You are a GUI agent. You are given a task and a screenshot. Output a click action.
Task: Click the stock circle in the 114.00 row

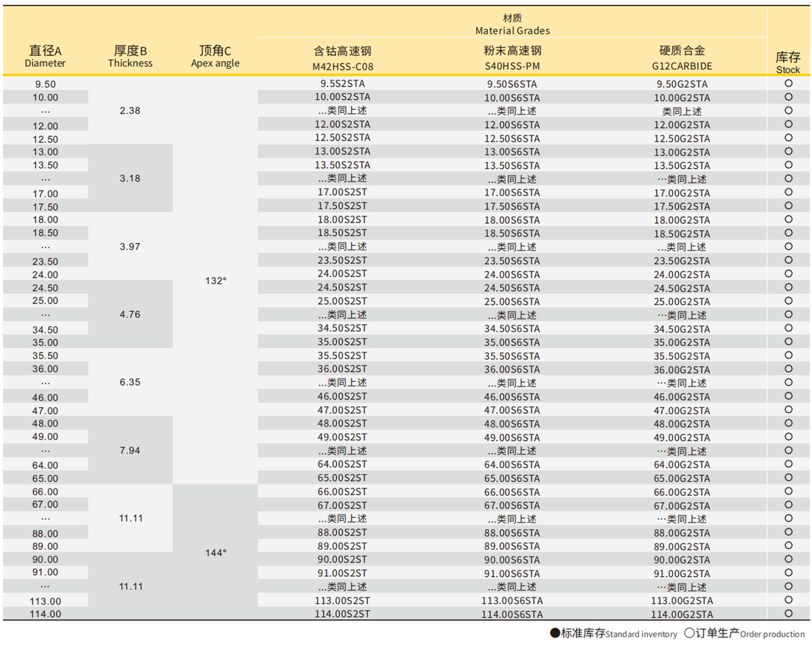[x=788, y=614]
